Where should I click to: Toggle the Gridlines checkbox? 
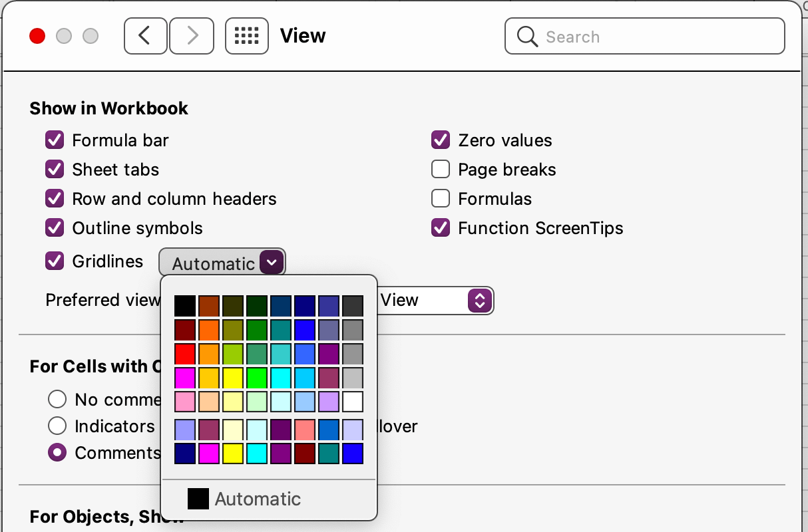point(55,261)
